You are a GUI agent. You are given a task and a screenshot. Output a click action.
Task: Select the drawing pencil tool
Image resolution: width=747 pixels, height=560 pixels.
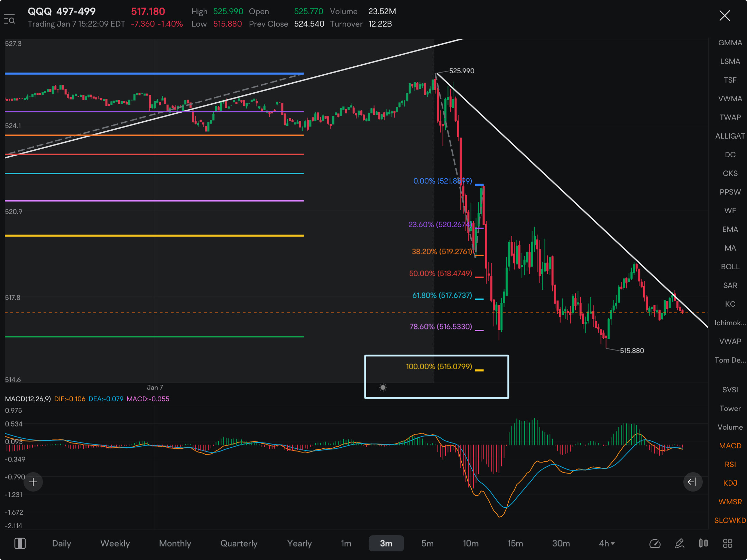[x=680, y=543]
